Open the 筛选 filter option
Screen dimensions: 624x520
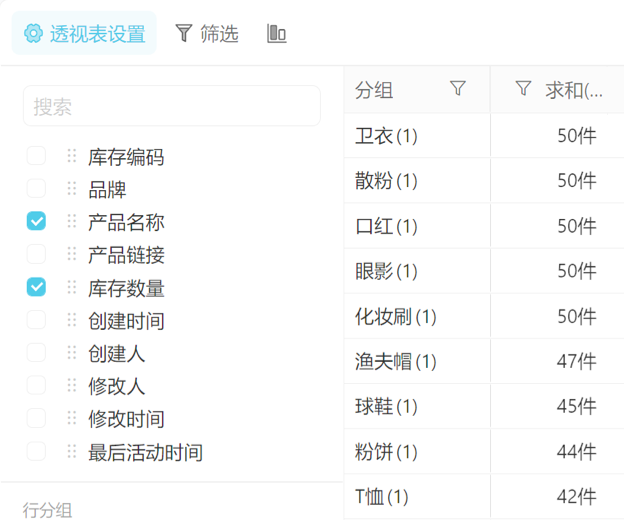pyautogui.click(x=207, y=34)
